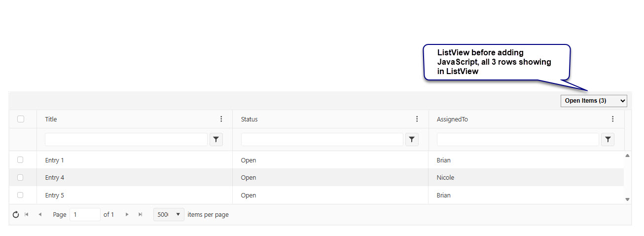644x236 pixels.
Task: Click the Title filter text field
Action: click(126, 140)
